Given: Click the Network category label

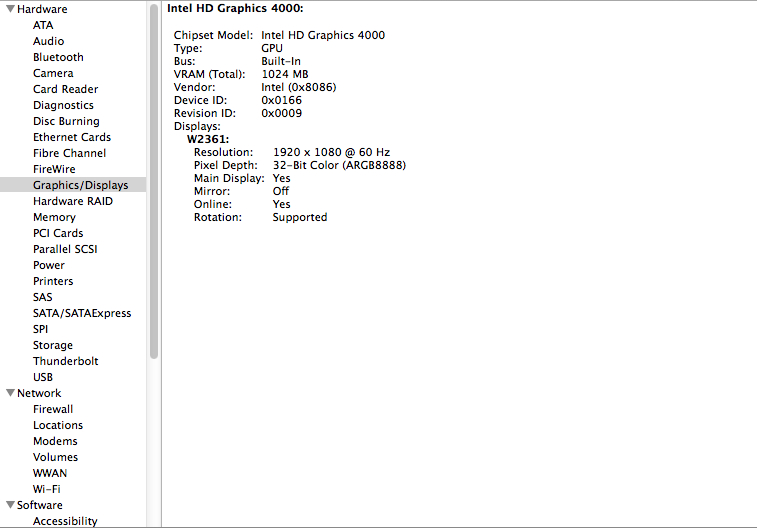Looking at the screenshot, I should pos(39,393).
